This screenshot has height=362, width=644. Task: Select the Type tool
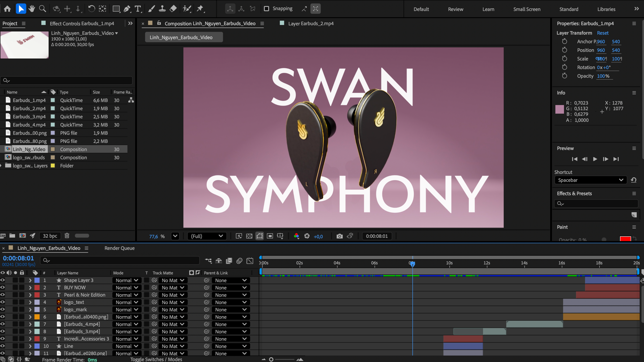(x=138, y=8)
